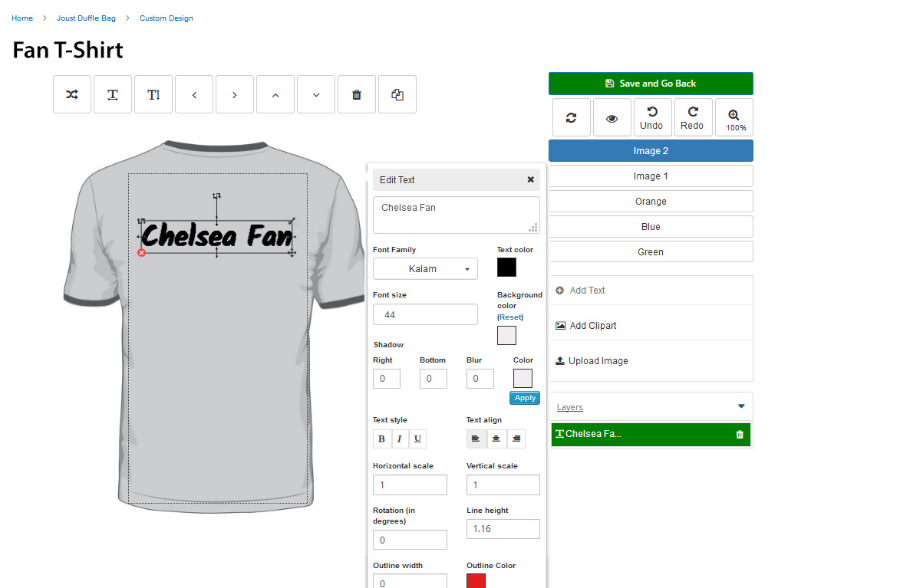Click the Font size field

coord(425,314)
